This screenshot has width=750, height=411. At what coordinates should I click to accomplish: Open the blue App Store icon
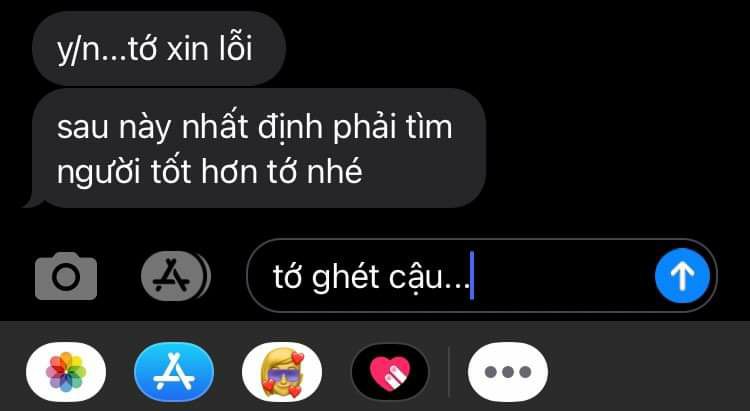pyautogui.click(x=174, y=372)
